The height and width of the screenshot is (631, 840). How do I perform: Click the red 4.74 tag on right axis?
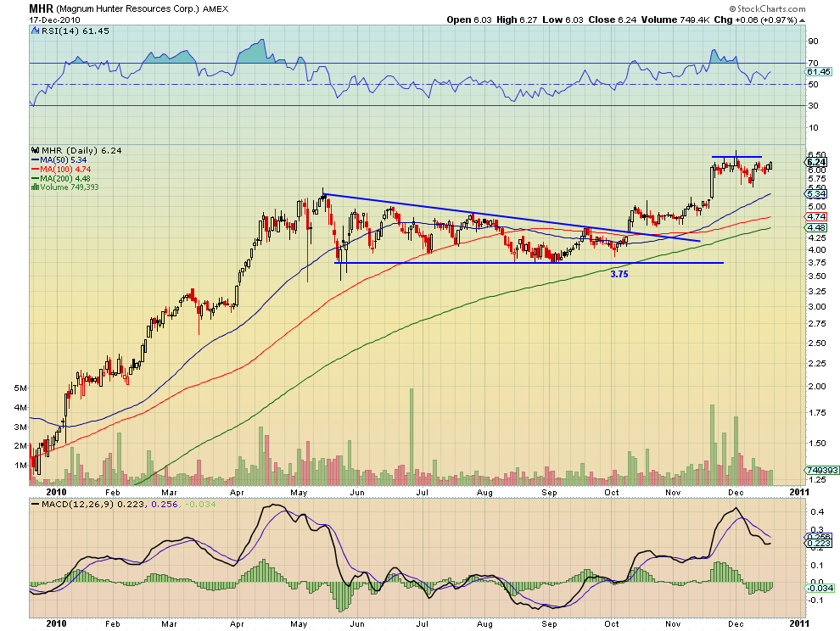(x=816, y=216)
